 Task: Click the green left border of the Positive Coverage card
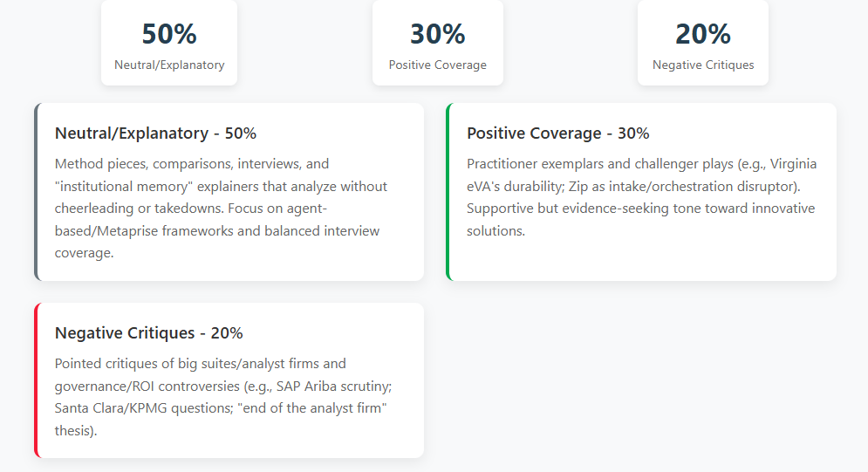coord(448,192)
